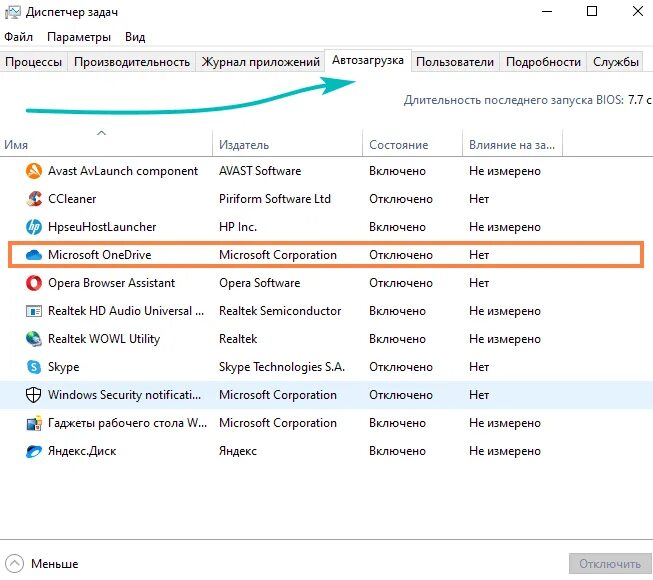The image size is (653, 580).
Task: Open the Параметры menu
Action: [x=79, y=37]
